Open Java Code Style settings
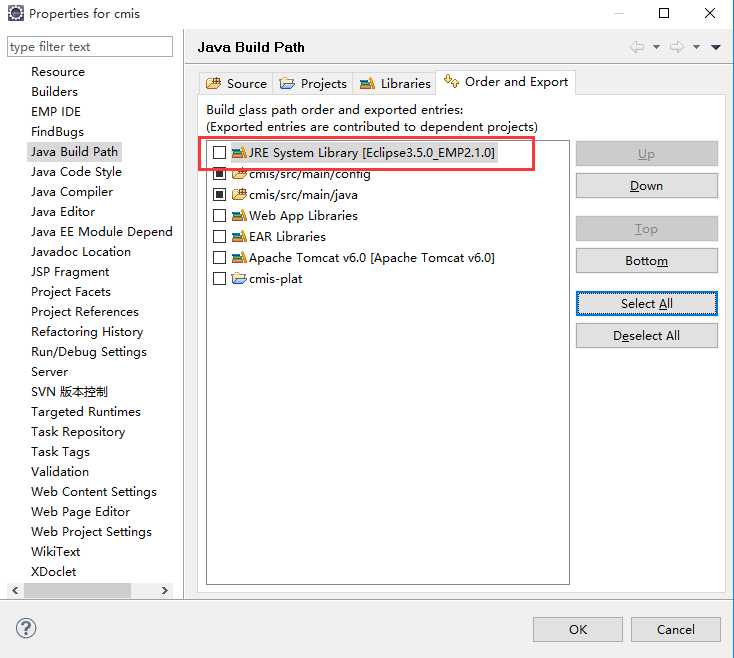The height and width of the screenshot is (658, 734). coord(76,172)
